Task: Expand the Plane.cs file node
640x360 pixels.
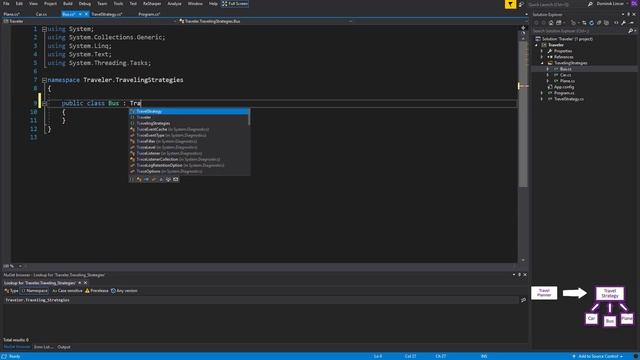Action: tap(547, 81)
